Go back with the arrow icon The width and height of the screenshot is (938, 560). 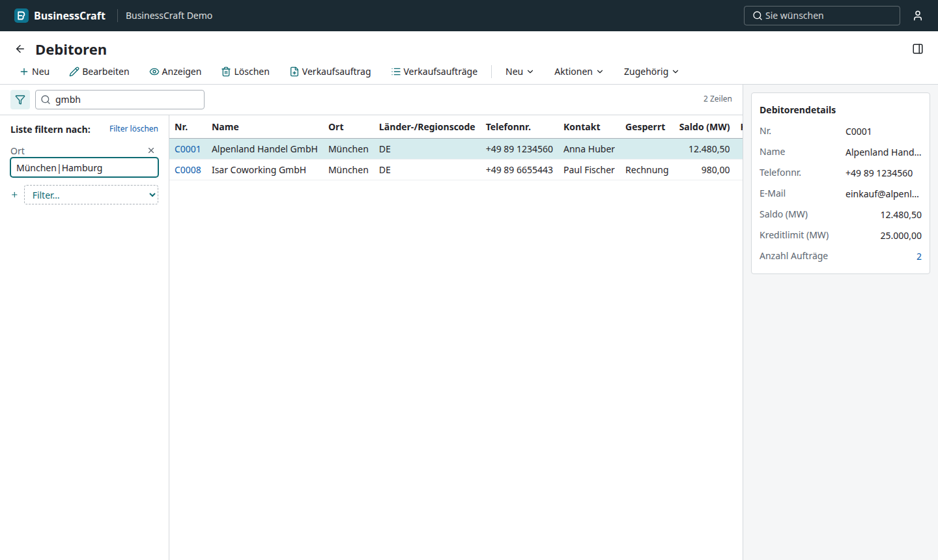coord(20,49)
